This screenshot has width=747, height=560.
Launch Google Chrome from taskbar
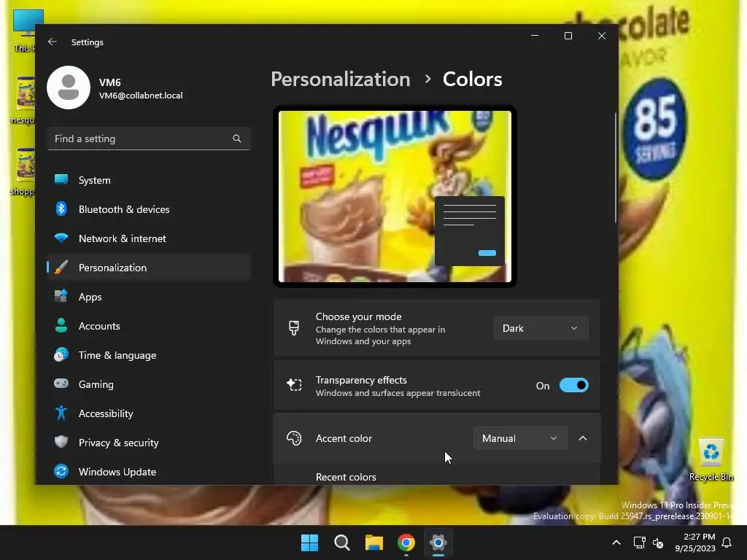[x=406, y=542]
